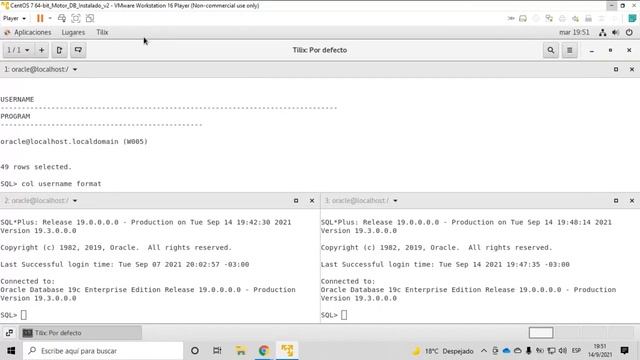Viewport: 640px width, 360px height.
Task: Open the GNOME volume icon
Action: [616, 32]
